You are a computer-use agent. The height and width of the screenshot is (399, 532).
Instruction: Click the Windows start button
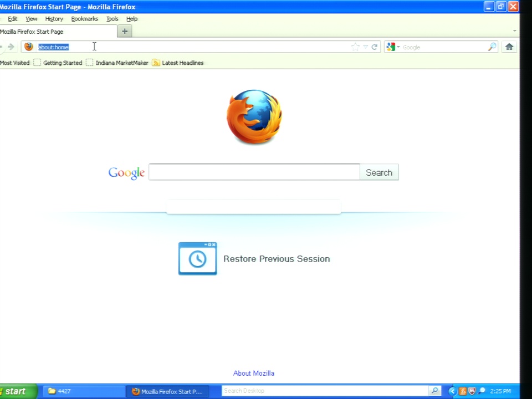pyautogui.click(x=18, y=391)
